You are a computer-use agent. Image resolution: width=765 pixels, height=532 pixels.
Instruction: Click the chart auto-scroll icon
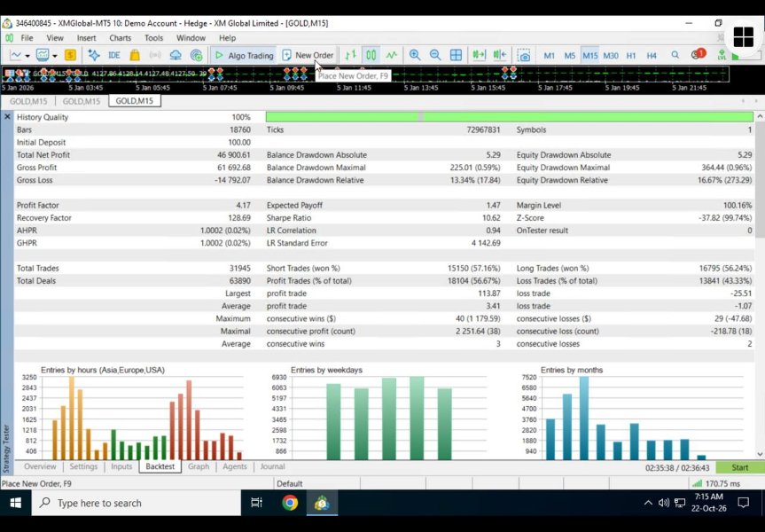click(479, 55)
